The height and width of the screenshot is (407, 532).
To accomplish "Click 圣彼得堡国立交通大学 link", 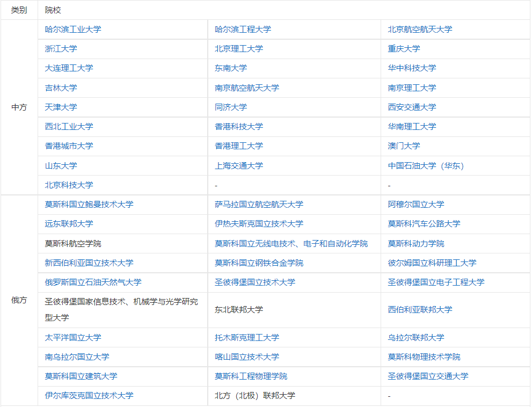I will (428, 376).
